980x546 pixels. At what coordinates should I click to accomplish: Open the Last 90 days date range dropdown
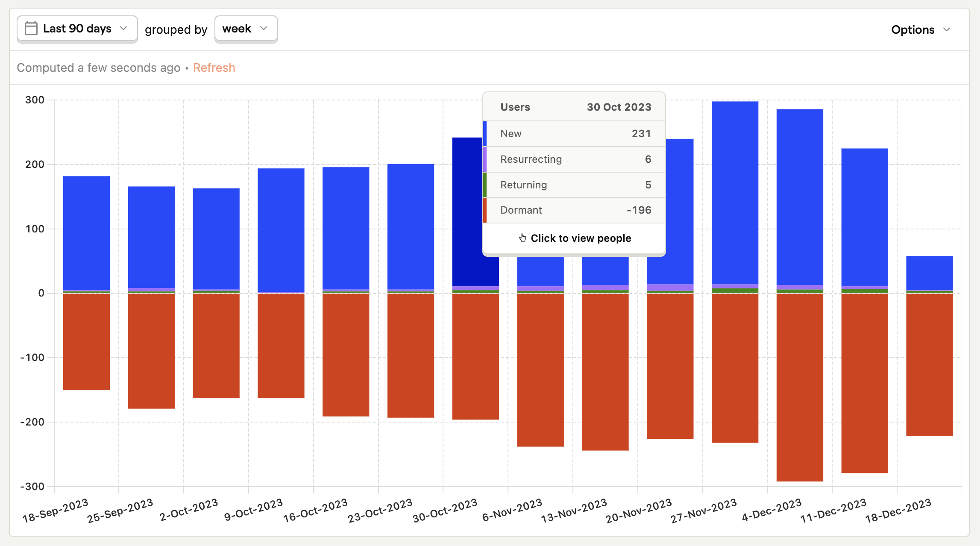77,29
